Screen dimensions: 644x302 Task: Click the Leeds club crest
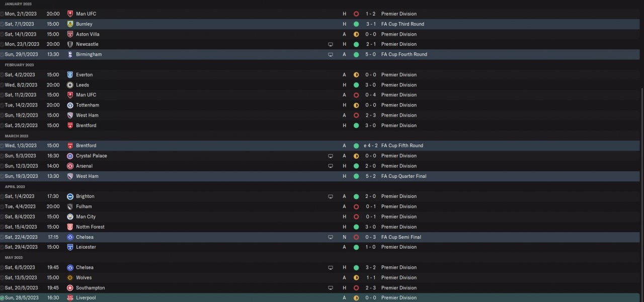[70, 85]
